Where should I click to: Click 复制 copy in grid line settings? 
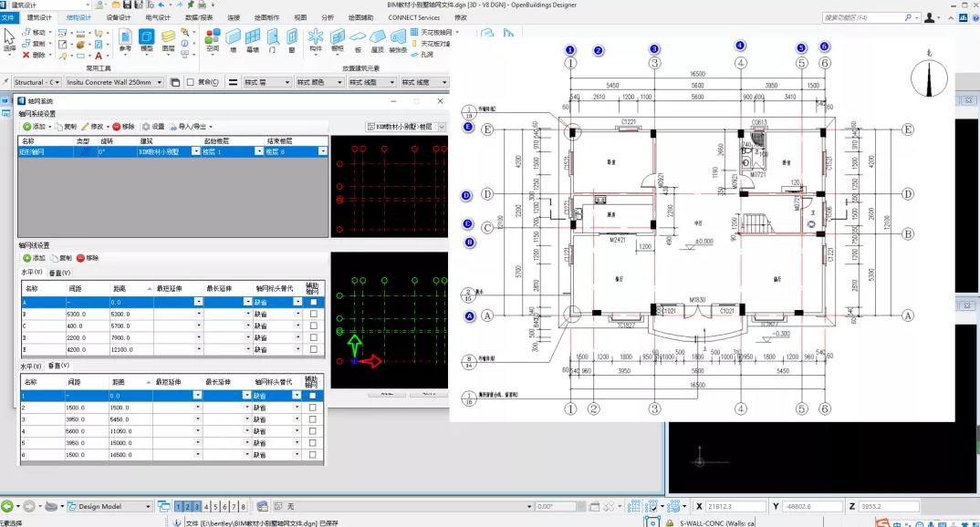61,258
